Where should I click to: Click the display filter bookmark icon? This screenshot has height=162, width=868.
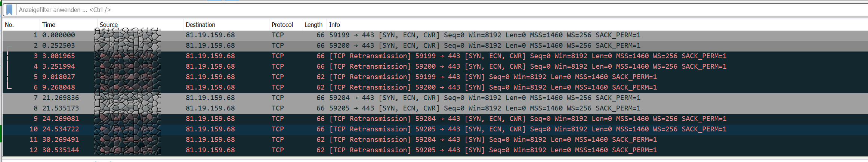tap(9, 10)
